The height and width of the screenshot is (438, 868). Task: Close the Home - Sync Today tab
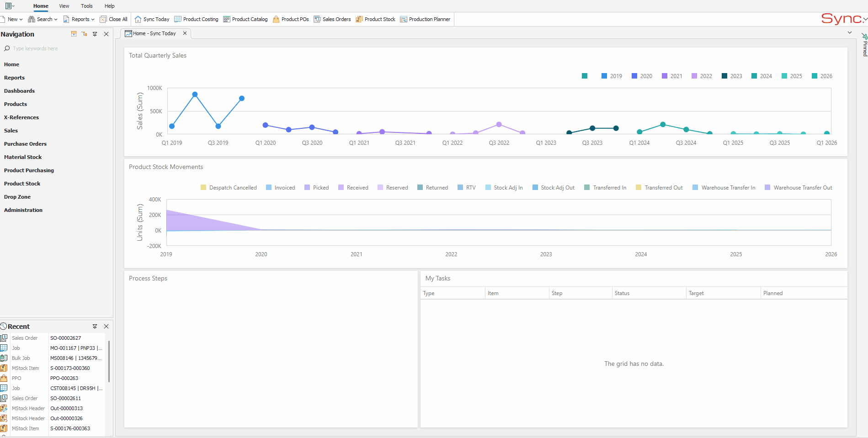pos(185,33)
